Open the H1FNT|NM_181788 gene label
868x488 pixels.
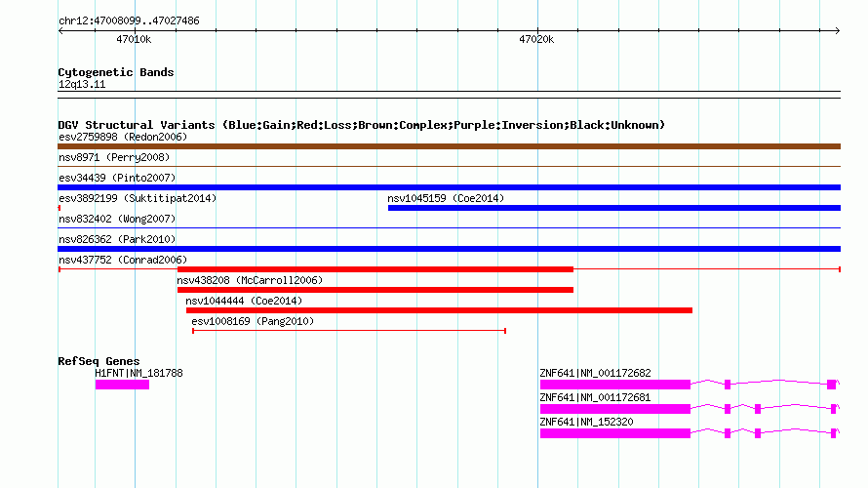[x=138, y=374]
